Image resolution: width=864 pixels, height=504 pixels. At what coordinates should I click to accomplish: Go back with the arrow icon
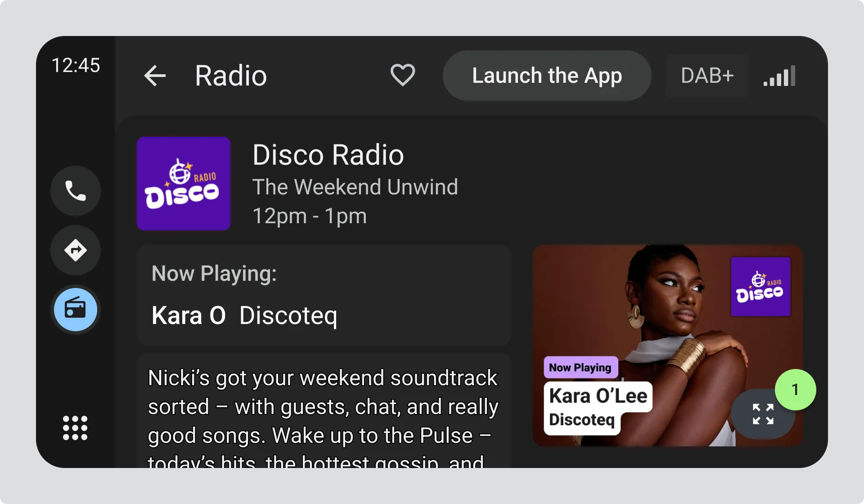point(155,76)
